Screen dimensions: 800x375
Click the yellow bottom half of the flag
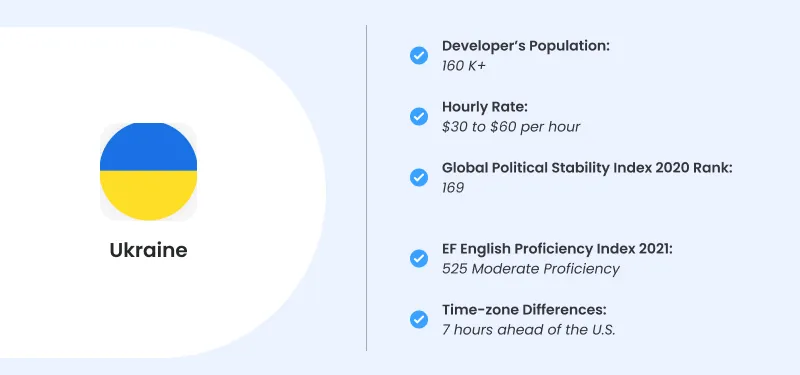pyautogui.click(x=148, y=196)
